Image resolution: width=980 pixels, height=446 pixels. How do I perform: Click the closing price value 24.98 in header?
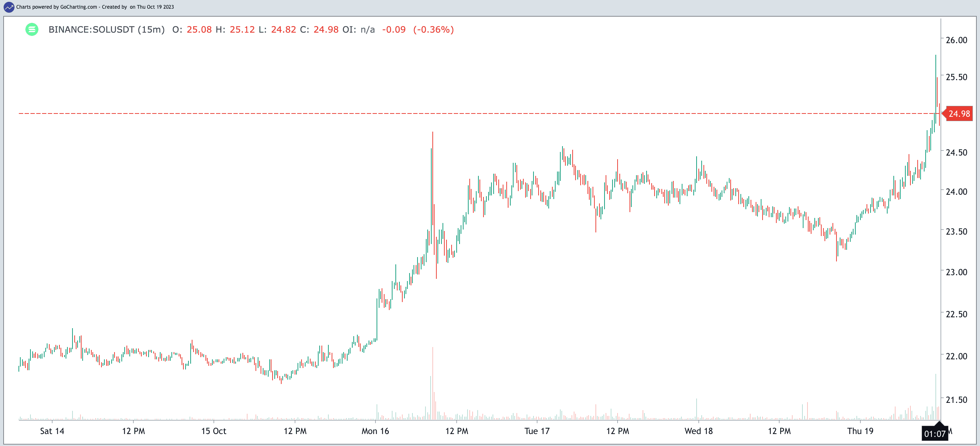pyautogui.click(x=326, y=29)
